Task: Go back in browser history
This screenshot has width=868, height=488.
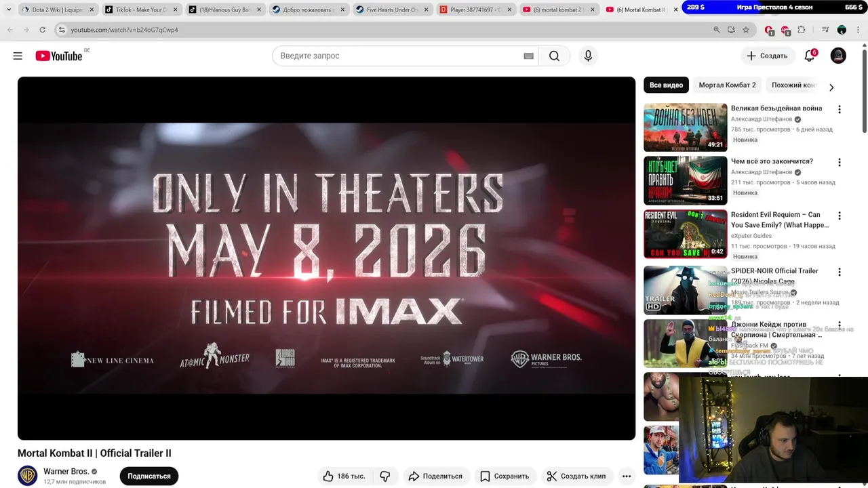Action: click(x=9, y=30)
